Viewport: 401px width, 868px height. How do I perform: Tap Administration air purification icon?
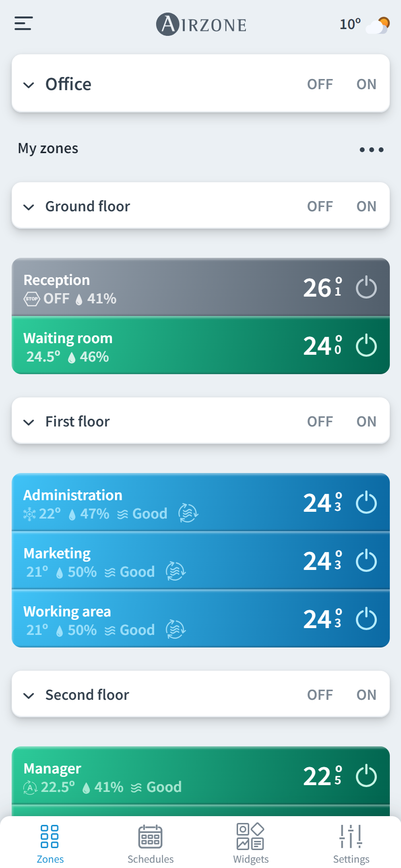point(188,513)
